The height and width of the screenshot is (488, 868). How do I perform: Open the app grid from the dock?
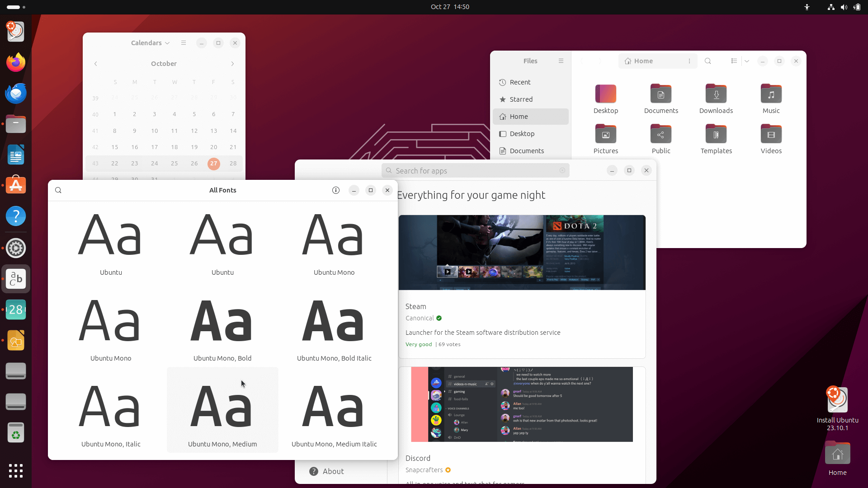(x=15, y=471)
